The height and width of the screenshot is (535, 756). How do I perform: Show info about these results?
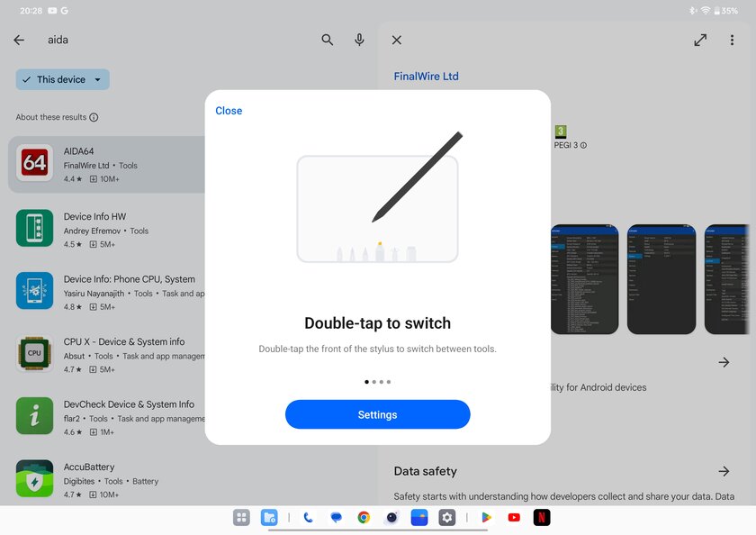pos(94,117)
